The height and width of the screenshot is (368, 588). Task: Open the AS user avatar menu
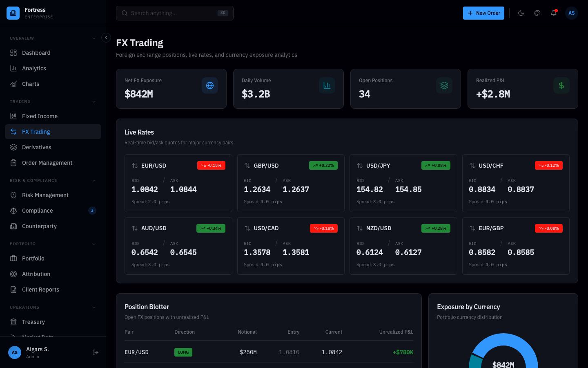click(x=572, y=13)
